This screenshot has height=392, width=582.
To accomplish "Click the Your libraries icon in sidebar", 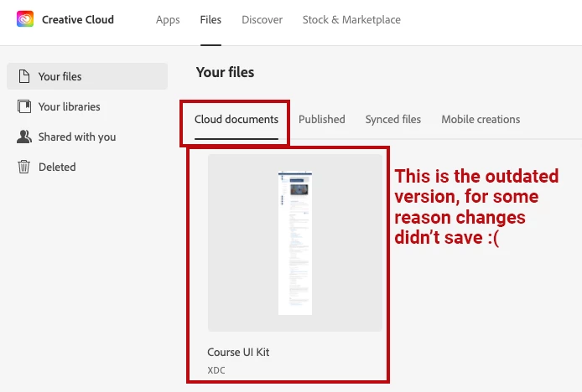I will tap(24, 106).
